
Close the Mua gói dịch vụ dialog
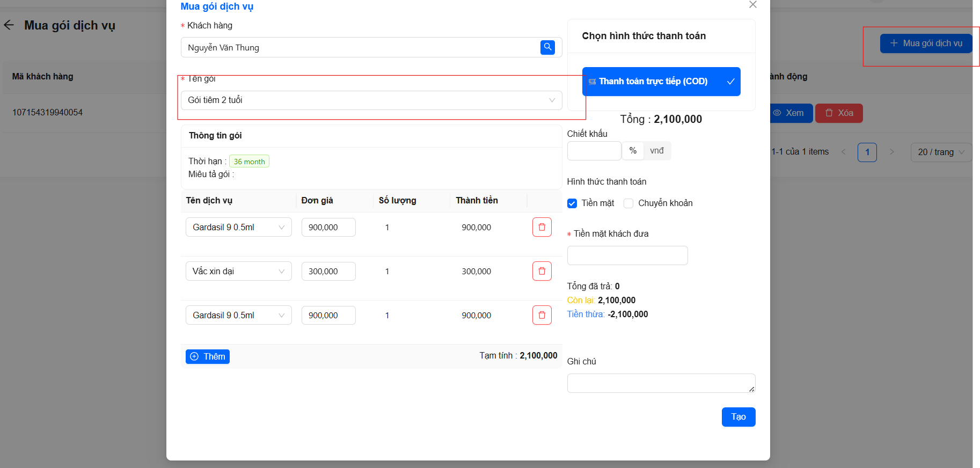[752, 5]
